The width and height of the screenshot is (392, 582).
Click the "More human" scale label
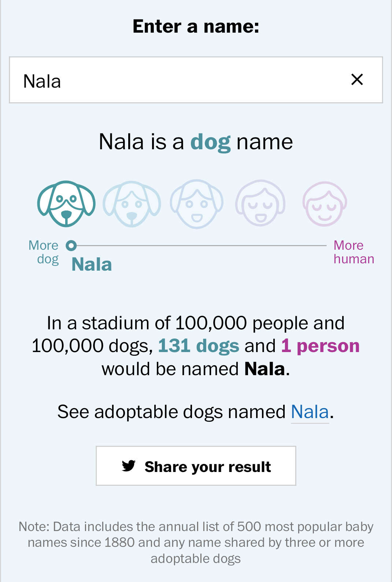click(x=354, y=252)
